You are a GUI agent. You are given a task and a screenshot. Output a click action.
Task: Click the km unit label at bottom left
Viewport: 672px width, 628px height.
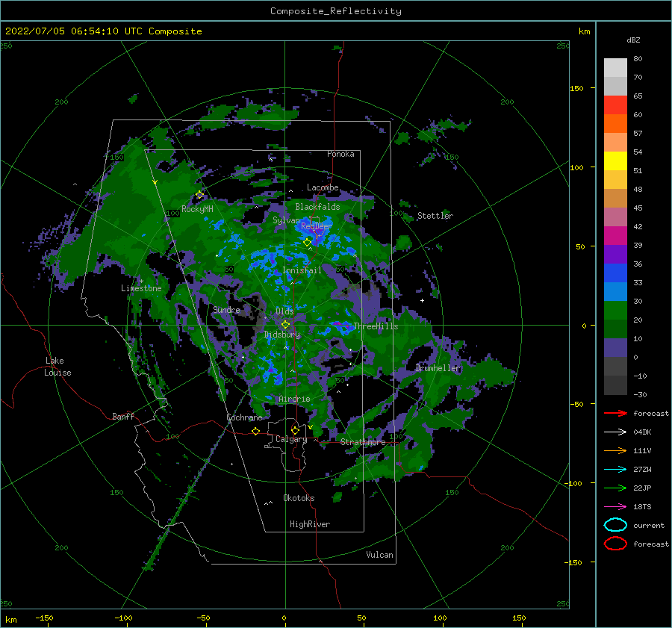click(x=10, y=620)
